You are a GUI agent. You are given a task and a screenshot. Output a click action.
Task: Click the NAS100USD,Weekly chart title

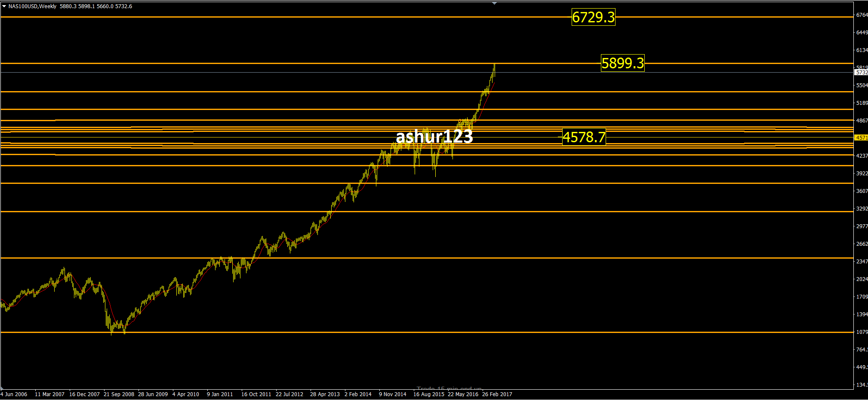point(33,6)
